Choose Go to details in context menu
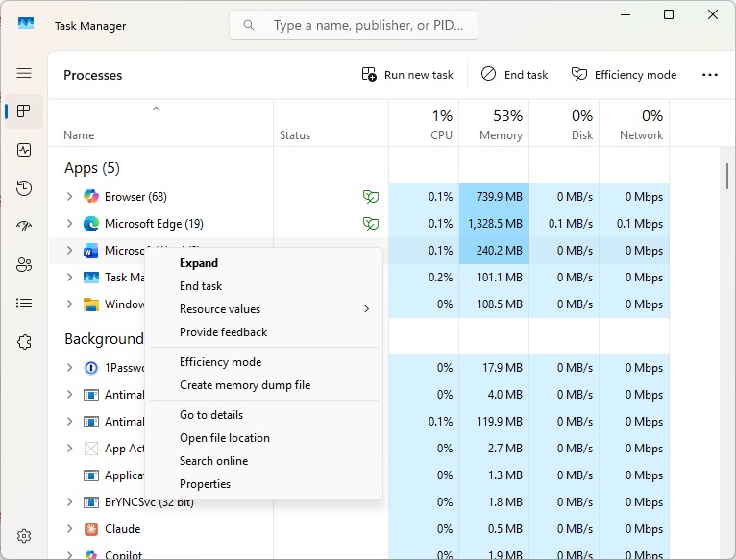This screenshot has width=736, height=560. click(264, 415)
